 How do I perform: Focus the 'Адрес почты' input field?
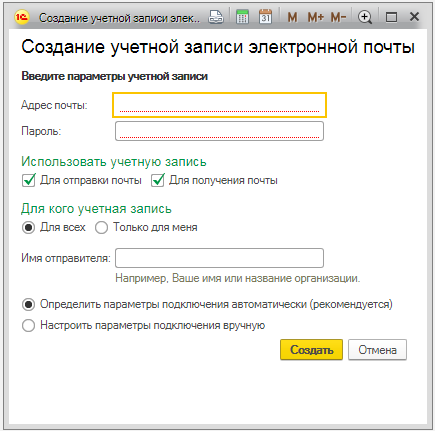(x=219, y=105)
